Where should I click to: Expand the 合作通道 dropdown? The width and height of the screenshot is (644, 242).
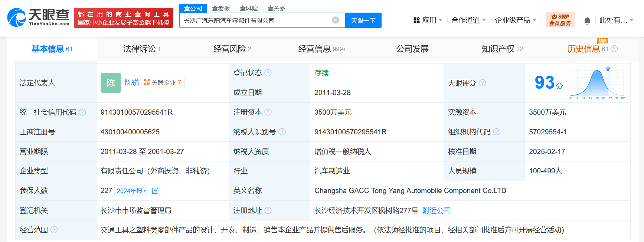[468, 20]
